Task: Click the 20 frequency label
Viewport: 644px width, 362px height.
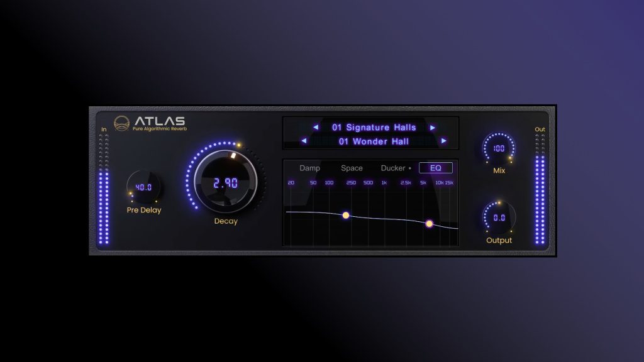Action: point(291,183)
